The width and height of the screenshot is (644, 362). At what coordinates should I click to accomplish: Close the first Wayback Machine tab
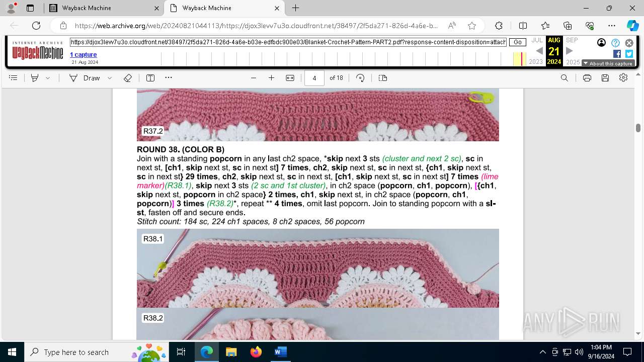156,8
